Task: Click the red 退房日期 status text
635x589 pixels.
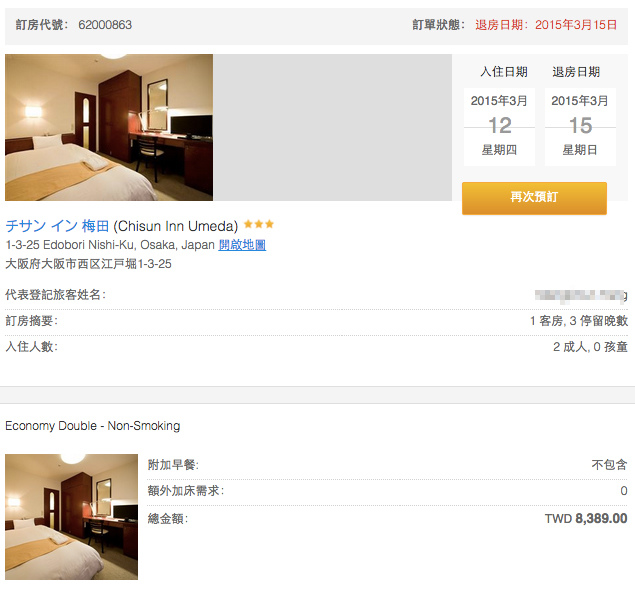Action: [546, 25]
